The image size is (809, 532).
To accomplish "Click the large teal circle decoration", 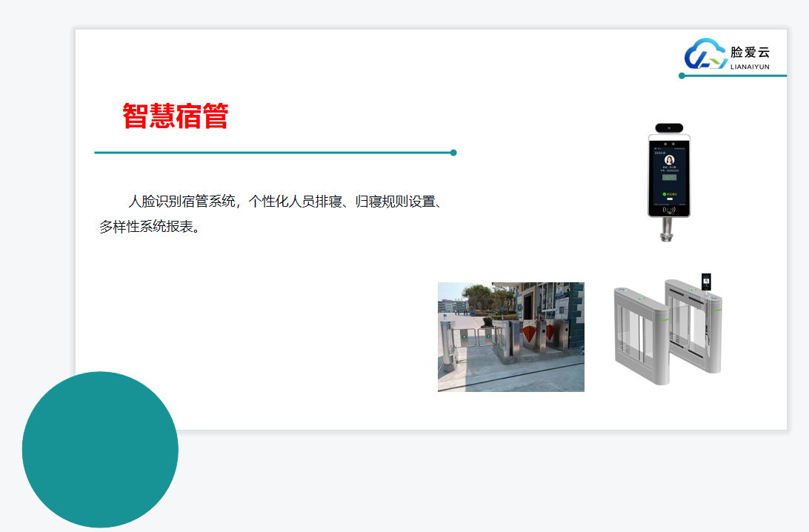I will [x=100, y=449].
